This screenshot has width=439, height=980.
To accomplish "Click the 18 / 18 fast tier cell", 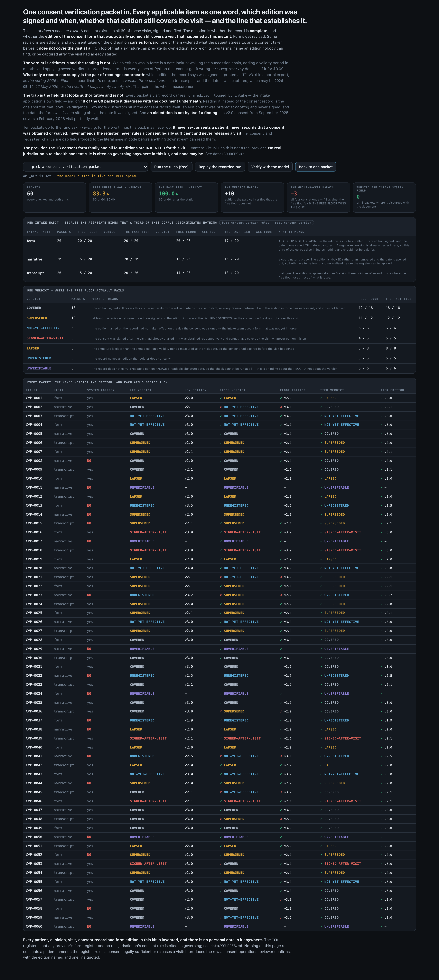I will [x=393, y=308].
